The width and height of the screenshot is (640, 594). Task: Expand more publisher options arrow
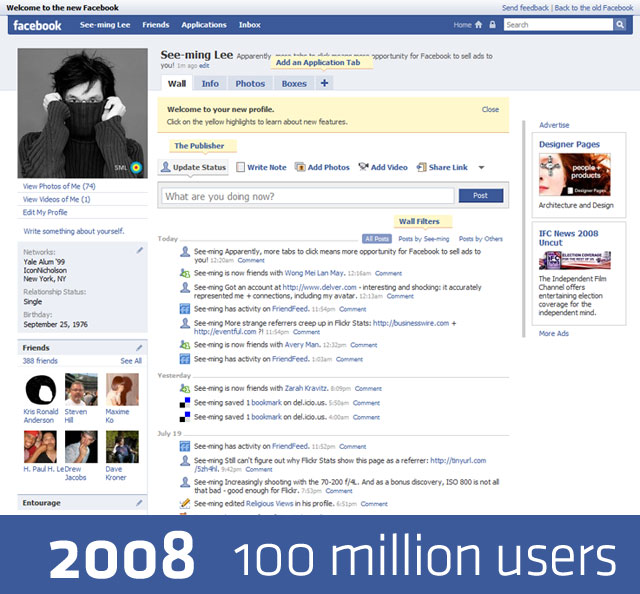481,168
